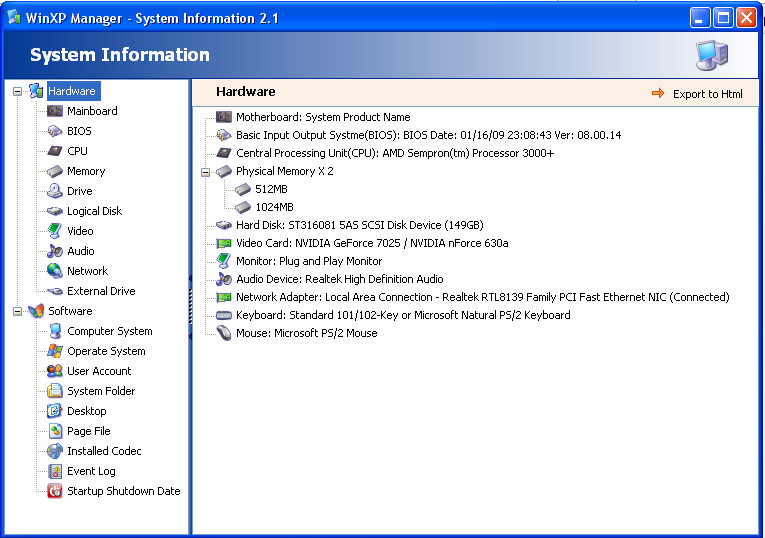Click the Page File icon
The height and width of the screenshot is (538, 765).
[x=55, y=431]
